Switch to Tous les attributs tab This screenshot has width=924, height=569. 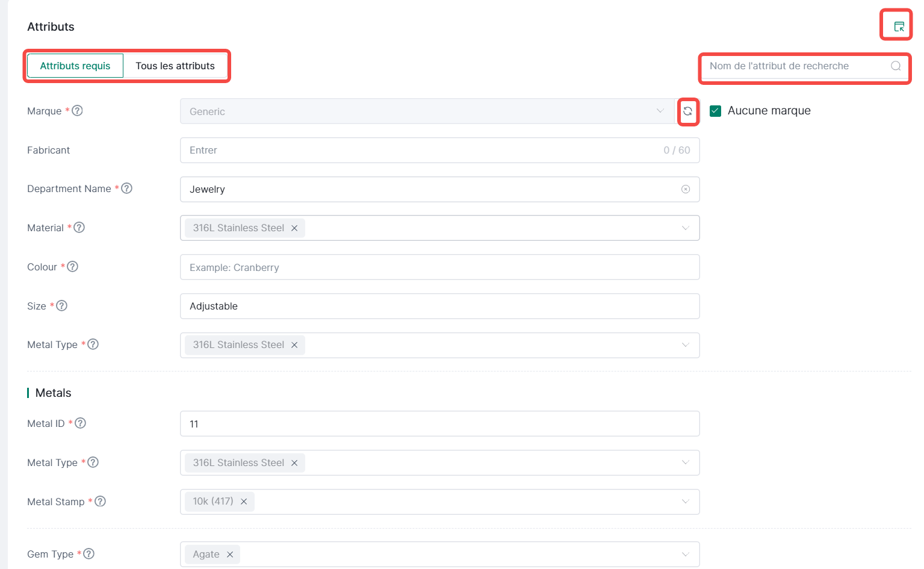click(175, 66)
